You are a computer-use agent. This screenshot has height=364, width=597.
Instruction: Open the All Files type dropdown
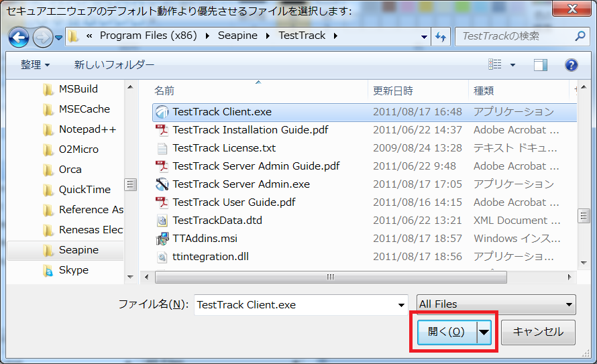point(496,304)
